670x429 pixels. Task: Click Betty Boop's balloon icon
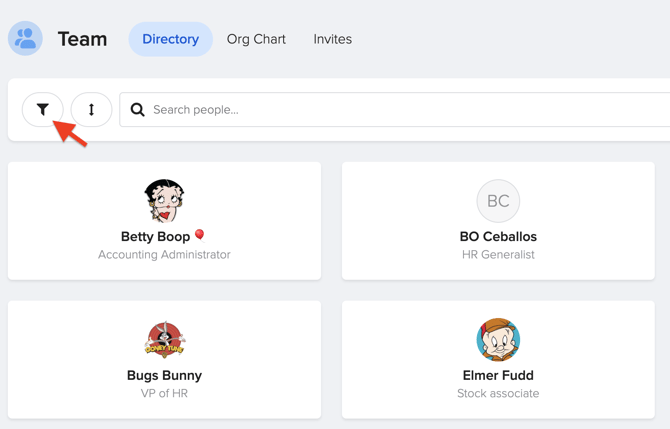pos(200,235)
